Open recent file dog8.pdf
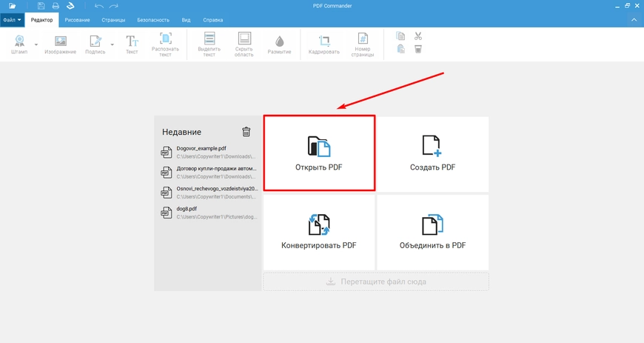Viewport: 644px width, 343px height. click(209, 213)
